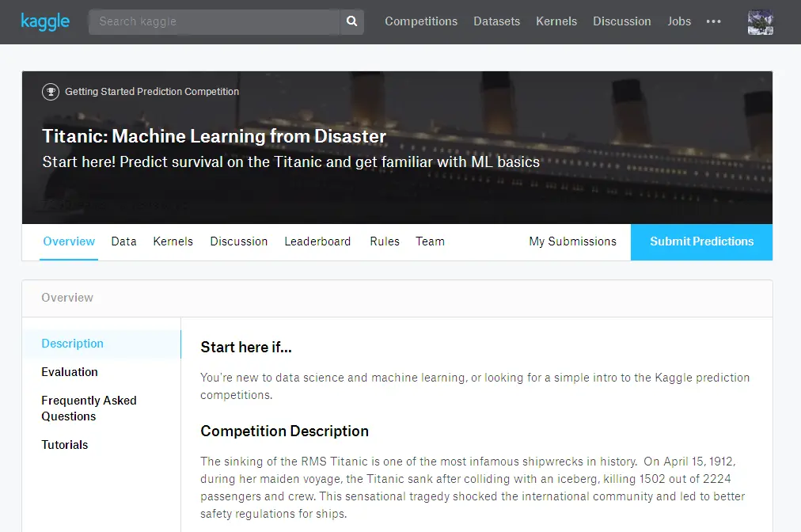Open Datasets in top navigation
This screenshot has height=532, width=801.
[x=496, y=21]
